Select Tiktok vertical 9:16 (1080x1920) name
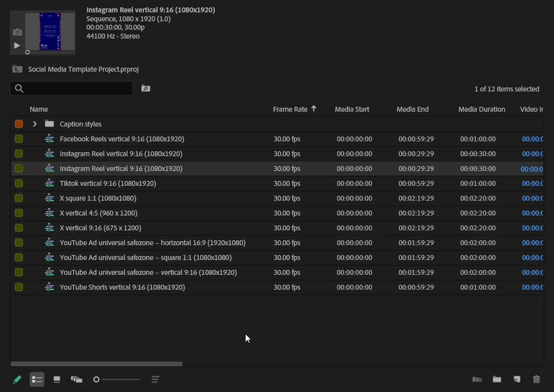The width and height of the screenshot is (554, 392). click(108, 183)
